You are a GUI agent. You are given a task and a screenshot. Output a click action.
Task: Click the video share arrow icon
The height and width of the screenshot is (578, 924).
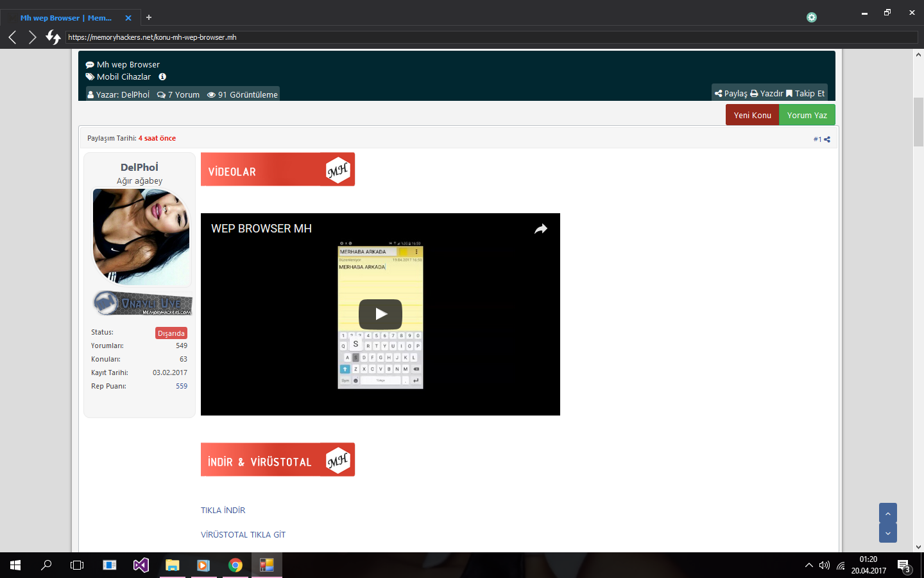tap(541, 229)
